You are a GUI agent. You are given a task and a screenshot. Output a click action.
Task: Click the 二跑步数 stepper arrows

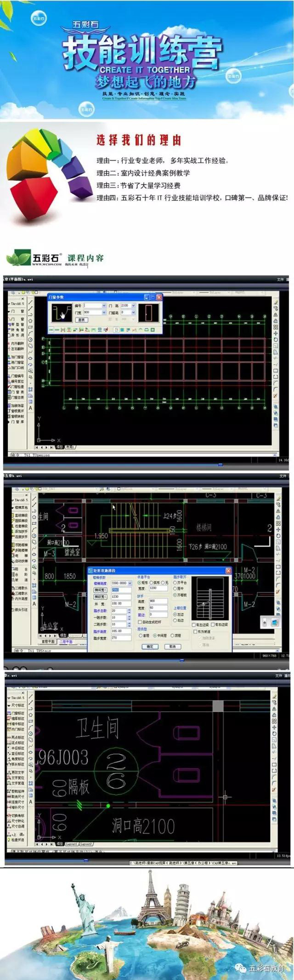pyautogui.click(x=129, y=624)
